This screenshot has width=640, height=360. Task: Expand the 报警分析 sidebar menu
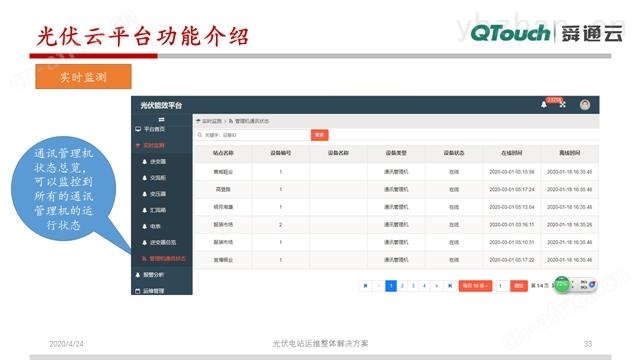pyautogui.click(x=150, y=275)
